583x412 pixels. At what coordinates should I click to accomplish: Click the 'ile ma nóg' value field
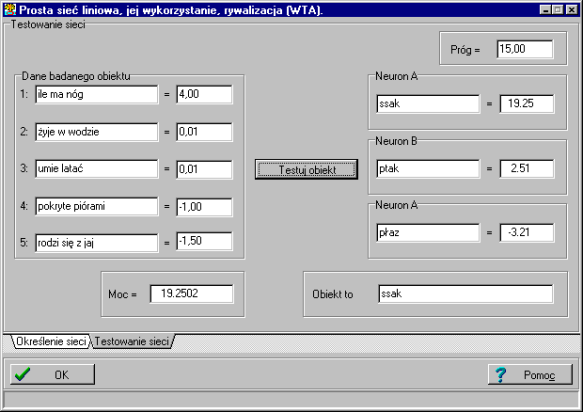tap(204, 94)
